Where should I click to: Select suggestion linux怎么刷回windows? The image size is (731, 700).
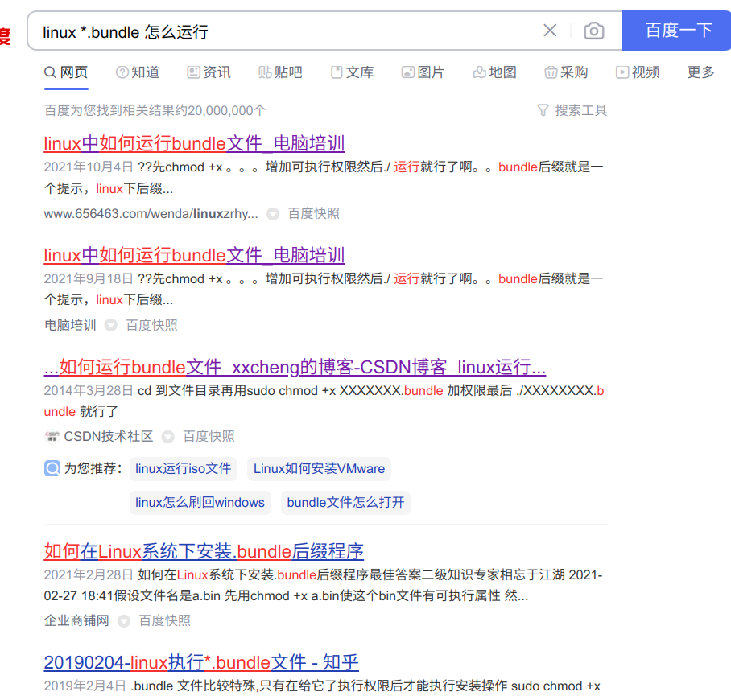tap(200, 502)
